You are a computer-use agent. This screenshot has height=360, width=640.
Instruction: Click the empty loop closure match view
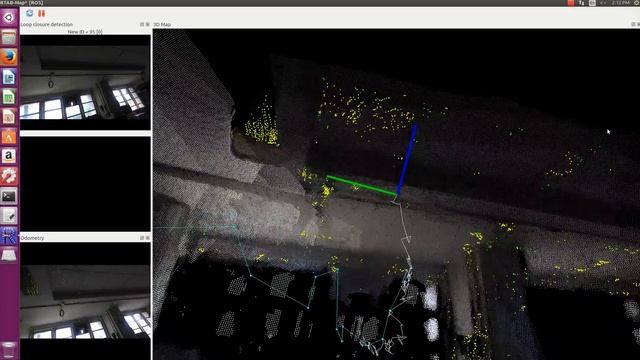coord(85,184)
